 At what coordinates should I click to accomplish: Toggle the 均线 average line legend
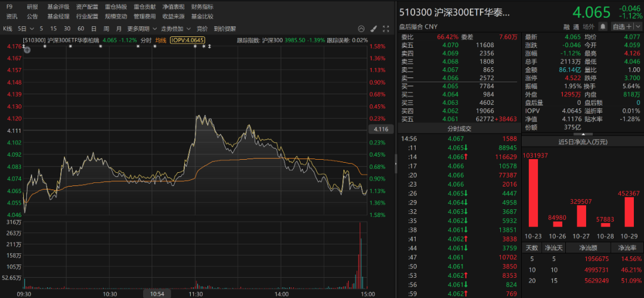point(160,40)
